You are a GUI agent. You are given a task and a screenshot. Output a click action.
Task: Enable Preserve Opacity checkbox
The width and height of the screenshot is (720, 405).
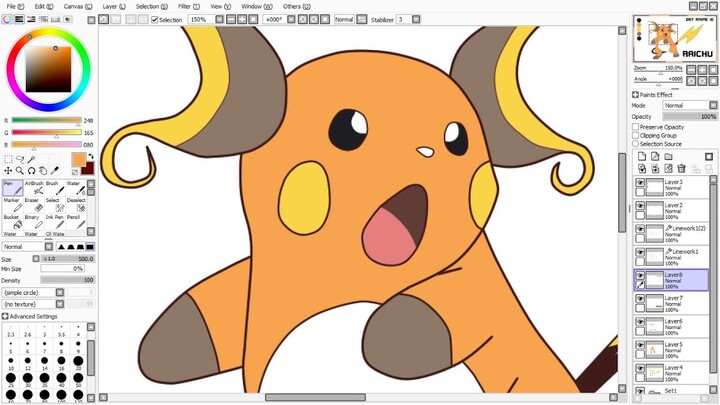(636, 127)
